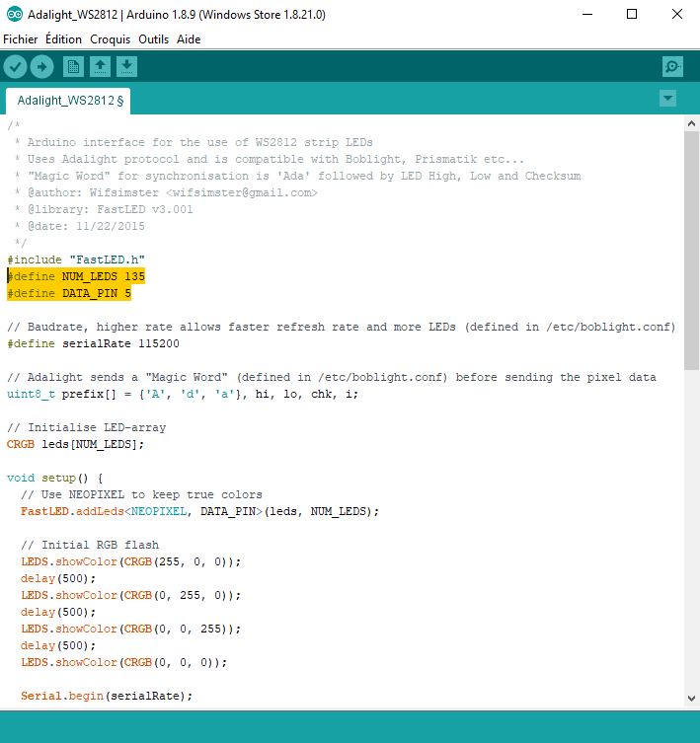Click the '#define serialRate 115200' line
The width and height of the screenshot is (700, 743).
(x=93, y=343)
